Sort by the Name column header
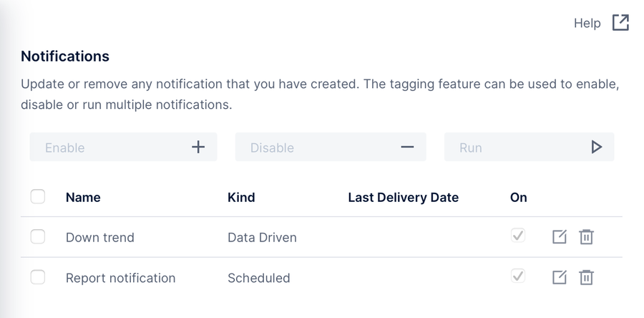This screenshot has height=318, width=644. click(83, 198)
